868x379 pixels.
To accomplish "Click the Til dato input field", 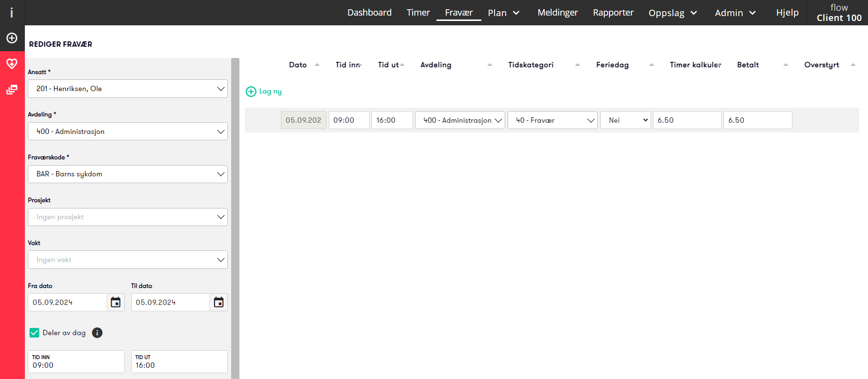I will click(x=171, y=303).
